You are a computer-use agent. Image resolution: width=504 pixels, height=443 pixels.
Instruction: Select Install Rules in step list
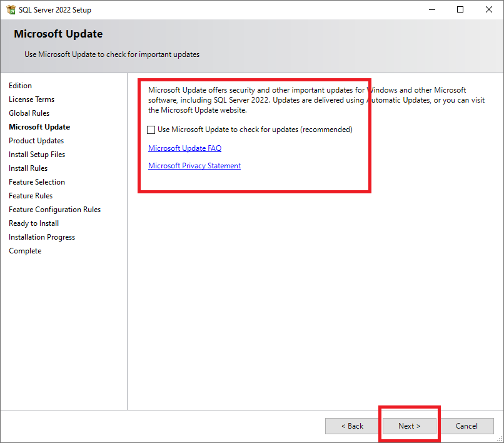coord(28,168)
